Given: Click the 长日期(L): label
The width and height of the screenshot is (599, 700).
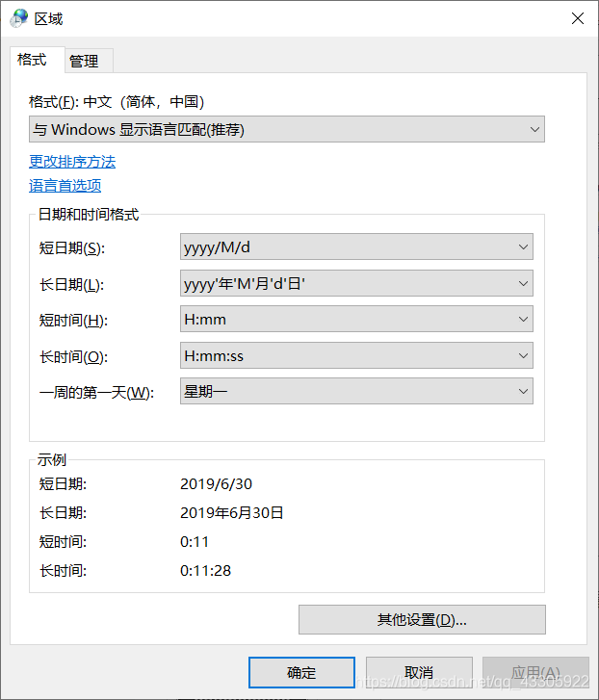Looking at the screenshot, I should (72, 284).
